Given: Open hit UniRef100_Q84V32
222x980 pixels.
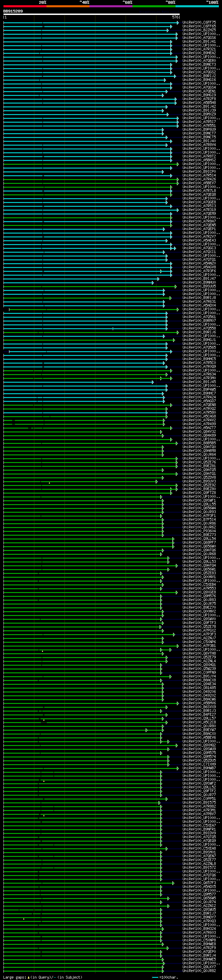Looking at the screenshot, I should tap(199, 432).
